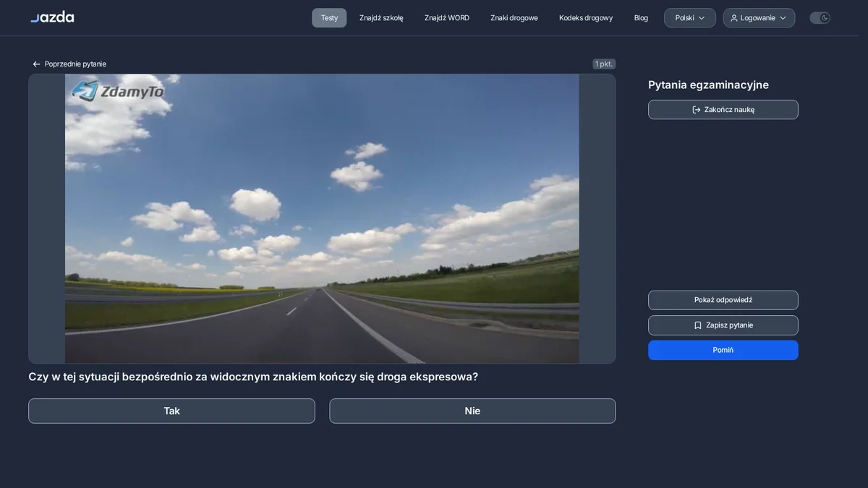
Task: Answer Tak to the question
Action: coord(171,411)
